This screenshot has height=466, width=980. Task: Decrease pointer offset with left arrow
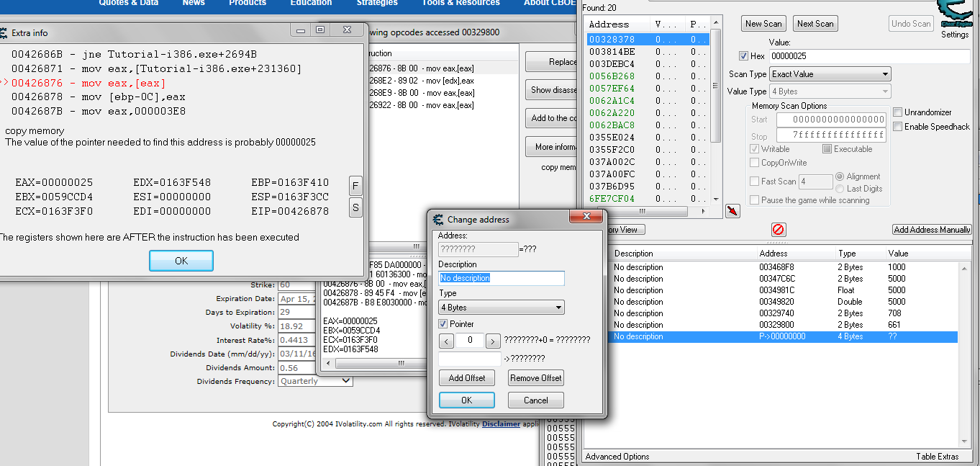(446, 340)
